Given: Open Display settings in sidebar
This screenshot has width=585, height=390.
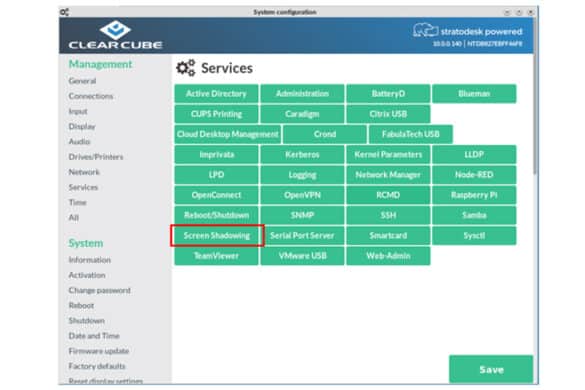Looking at the screenshot, I should (x=82, y=127).
